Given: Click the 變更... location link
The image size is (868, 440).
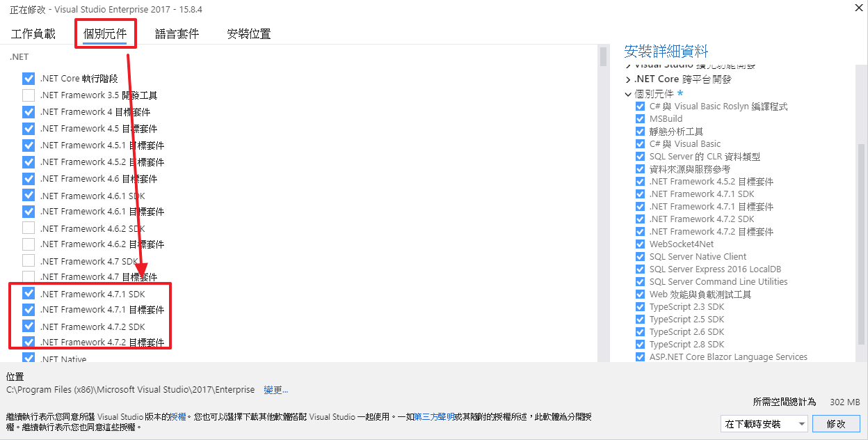Looking at the screenshot, I should pyautogui.click(x=275, y=390).
